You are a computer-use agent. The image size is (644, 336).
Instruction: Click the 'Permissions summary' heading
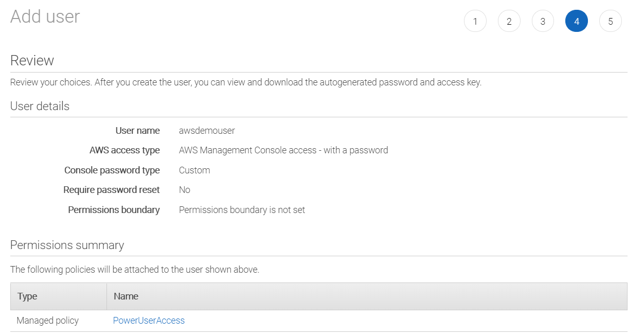tap(67, 245)
